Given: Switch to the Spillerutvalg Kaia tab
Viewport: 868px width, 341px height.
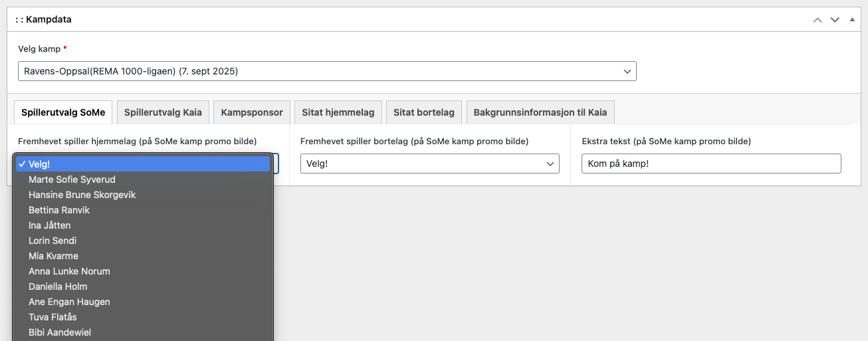Looking at the screenshot, I should point(163,112).
